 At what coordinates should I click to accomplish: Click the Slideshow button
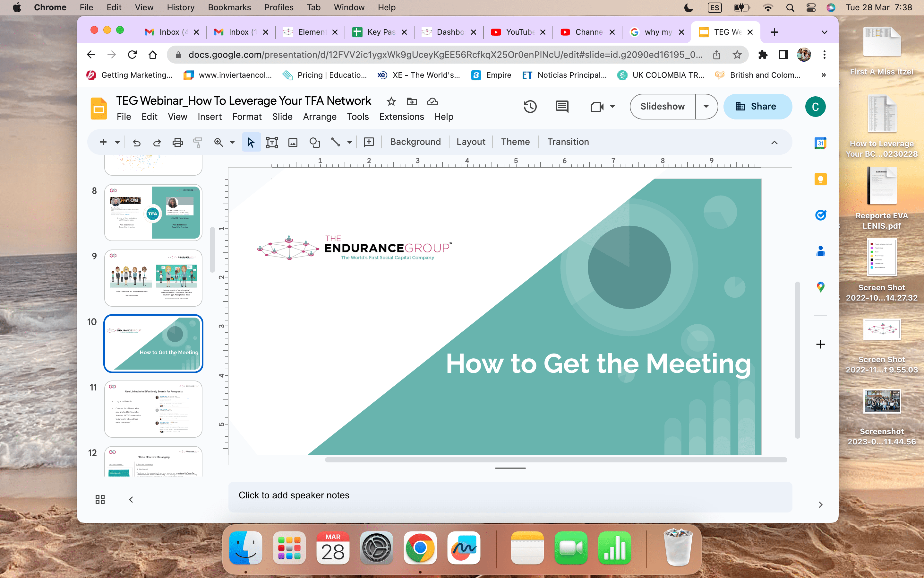pos(663,106)
